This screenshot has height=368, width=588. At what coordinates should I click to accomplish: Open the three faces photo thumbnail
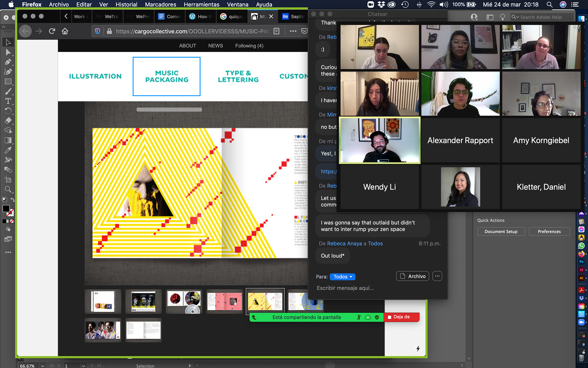coord(103,330)
